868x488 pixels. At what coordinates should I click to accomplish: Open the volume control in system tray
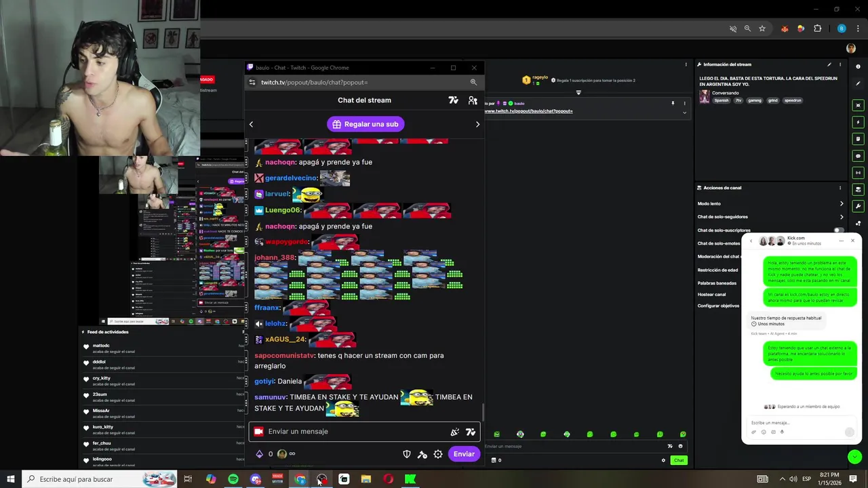[793, 479]
